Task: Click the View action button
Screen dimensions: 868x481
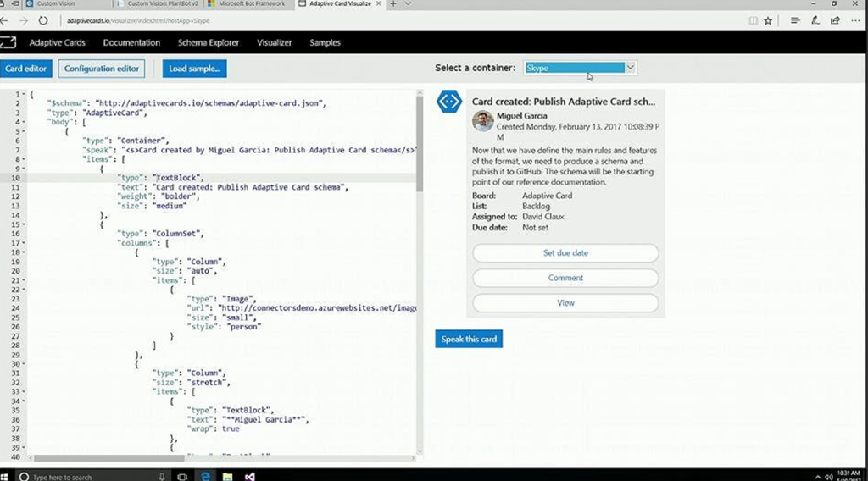Action: click(x=565, y=302)
